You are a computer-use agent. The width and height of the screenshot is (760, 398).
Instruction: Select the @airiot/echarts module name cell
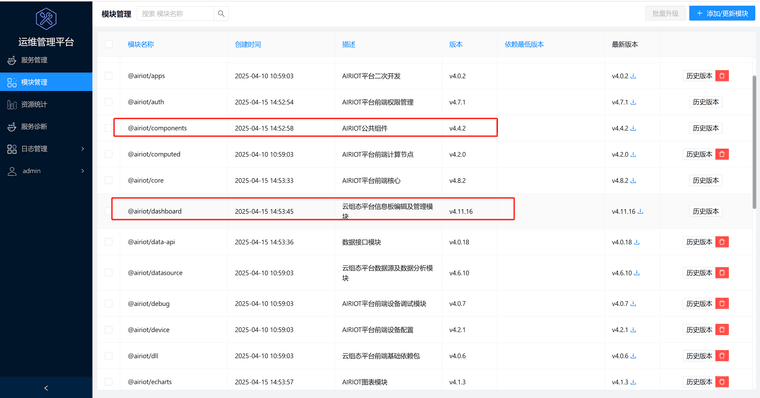point(150,382)
